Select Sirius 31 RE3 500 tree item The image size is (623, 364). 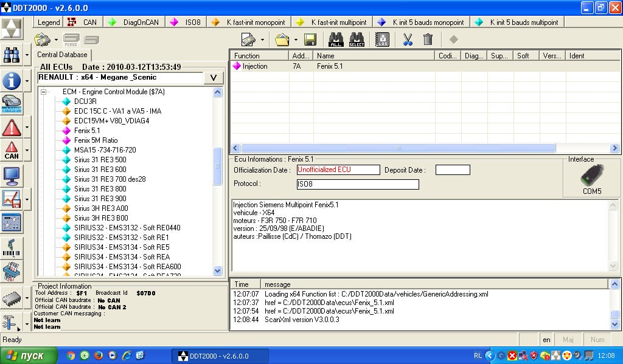100,160
